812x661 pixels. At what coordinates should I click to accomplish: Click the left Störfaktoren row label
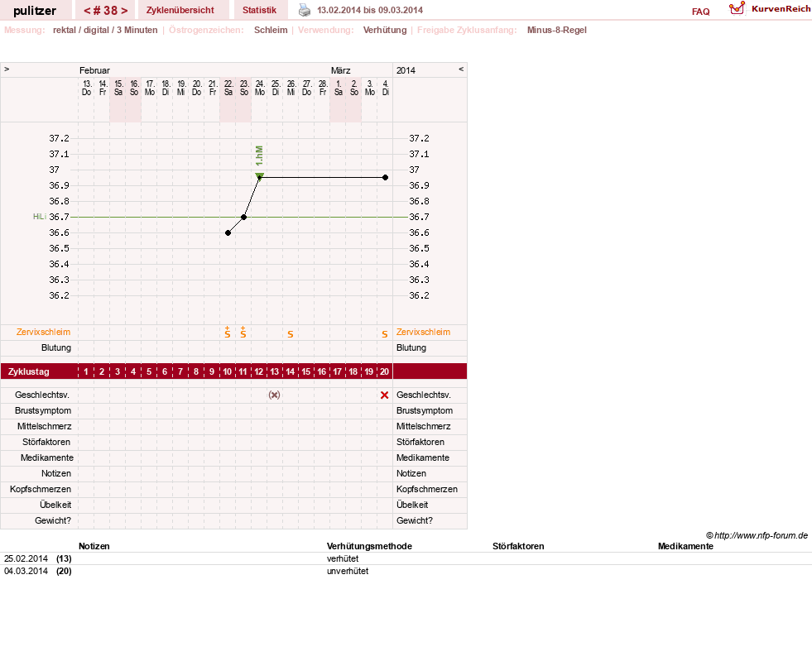click(46, 442)
